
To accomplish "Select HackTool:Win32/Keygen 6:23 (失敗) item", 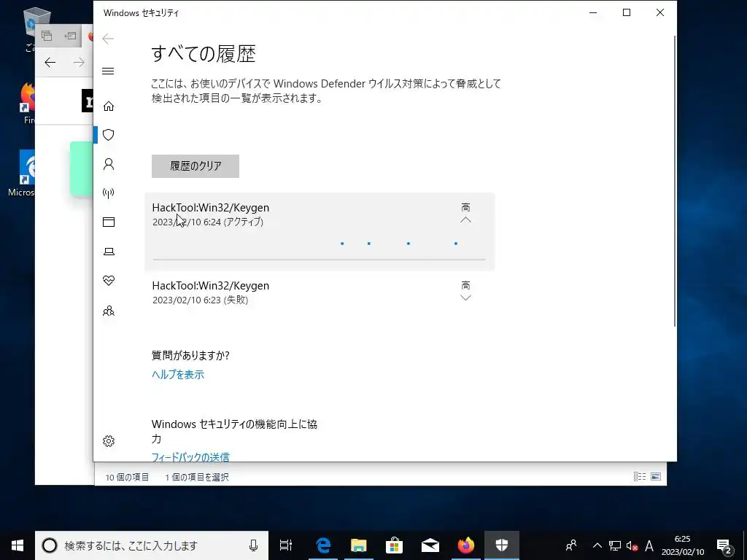I will [x=320, y=292].
